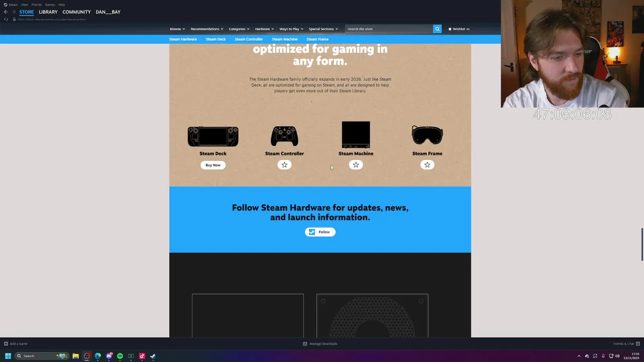This screenshot has height=362, width=644.
Task: Click the Manage Downloads icon
Action: click(x=305, y=344)
